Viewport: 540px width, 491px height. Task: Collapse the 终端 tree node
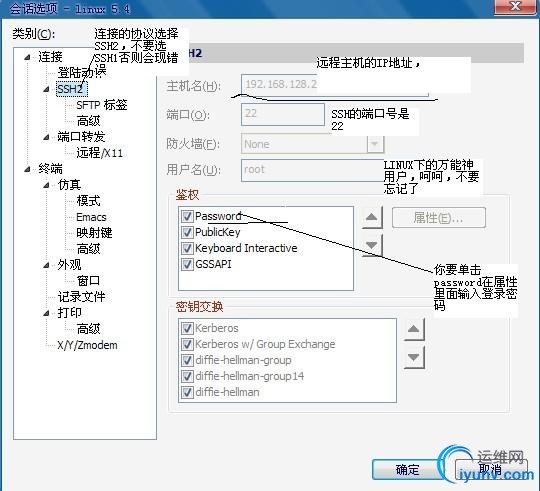(x=28, y=169)
